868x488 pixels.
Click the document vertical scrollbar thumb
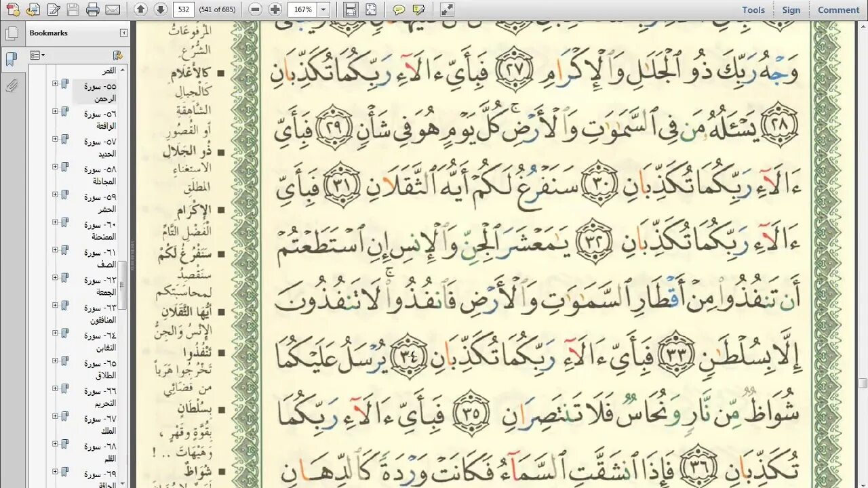pos(863,384)
